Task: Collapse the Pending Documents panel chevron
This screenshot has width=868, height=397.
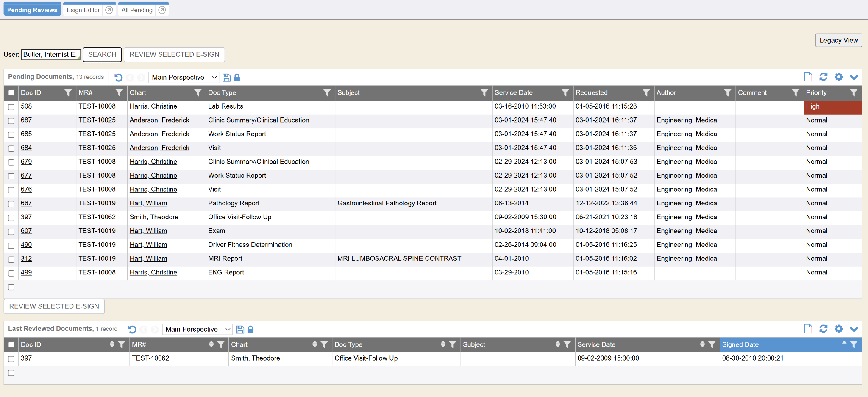Action: (x=854, y=77)
